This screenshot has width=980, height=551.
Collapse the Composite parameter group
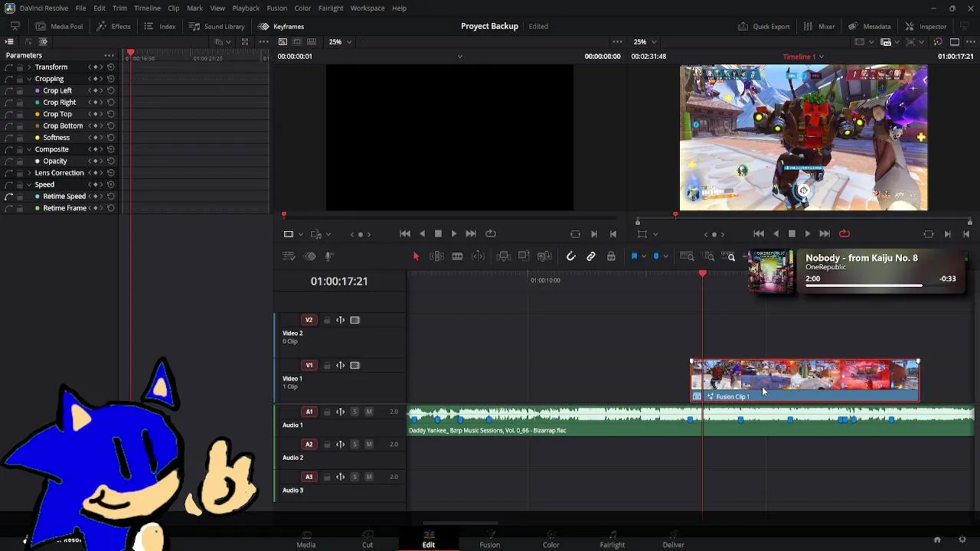click(28, 149)
